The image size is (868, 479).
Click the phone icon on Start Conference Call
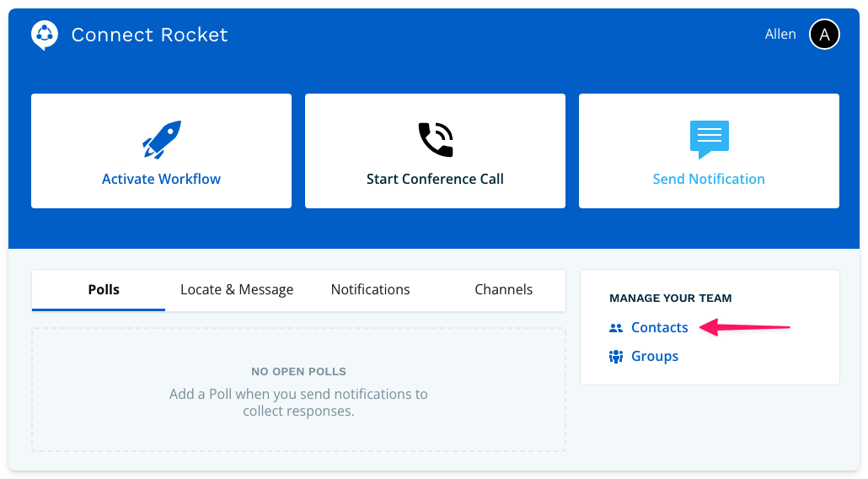436,139
